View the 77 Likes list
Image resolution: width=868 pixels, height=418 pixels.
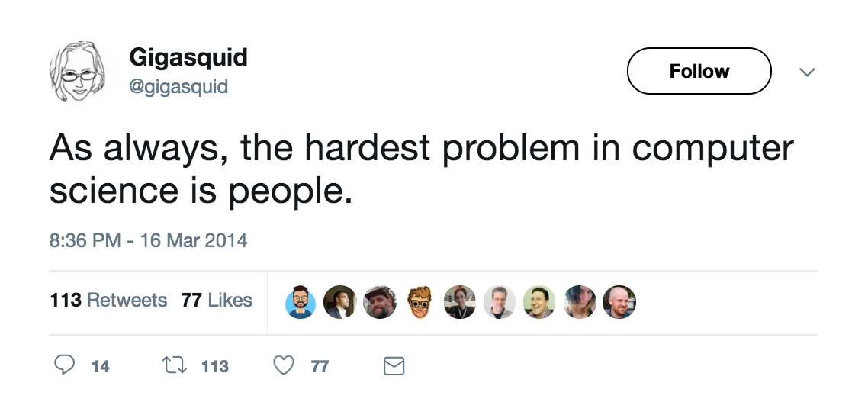coord(217,301)
